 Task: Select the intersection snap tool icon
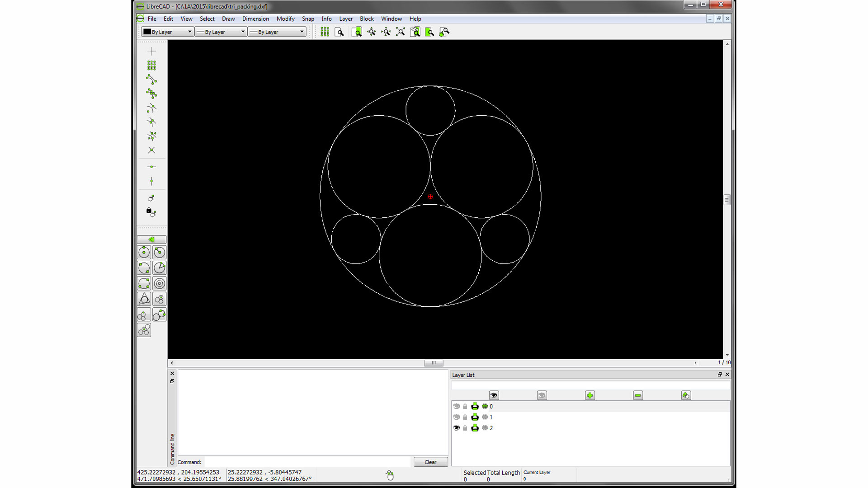click(x=152, y=150)
